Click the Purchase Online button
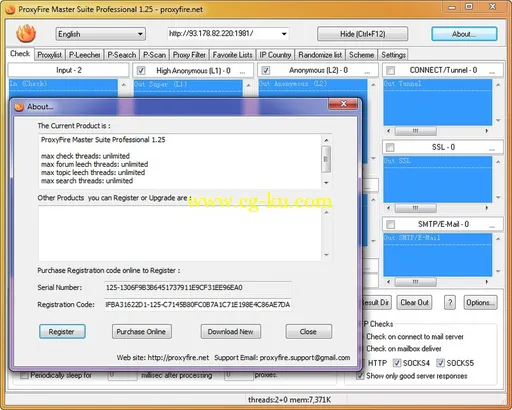Viewport: 512px width, 410px height. (142, 331)
